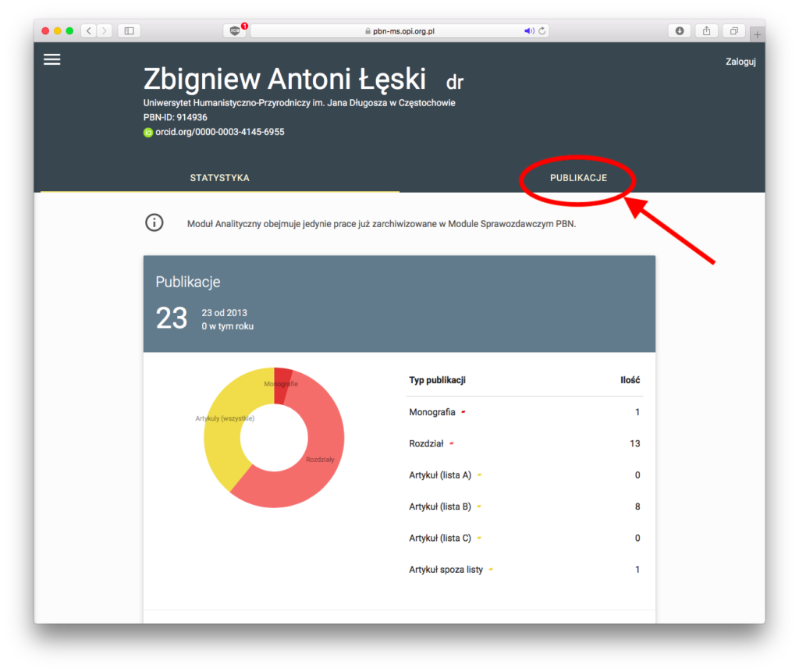Image resolution: width=799 pixels, height=672 pixels.
Task: Click the Artykuł (lista A) row
Action: click(x=524, y=475)
